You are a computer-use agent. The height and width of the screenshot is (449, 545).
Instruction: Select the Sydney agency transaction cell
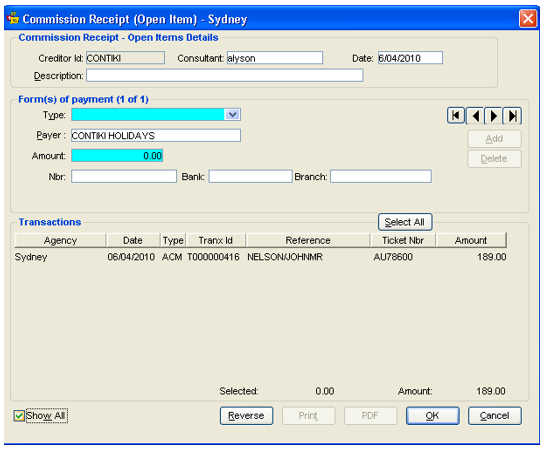pyautogui.click(x=31, y=257)
